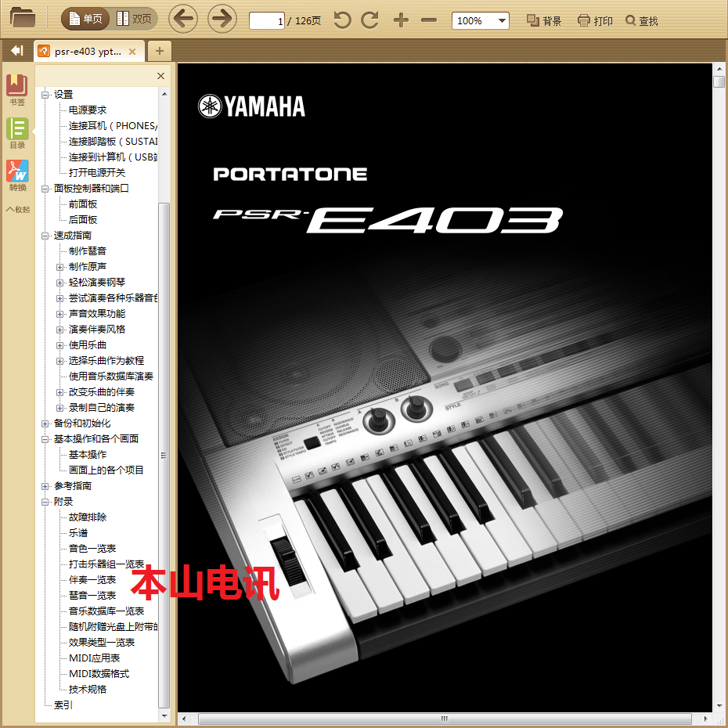Open the 目录 table of contents panel
728x728 pixels.
point(17,133)
